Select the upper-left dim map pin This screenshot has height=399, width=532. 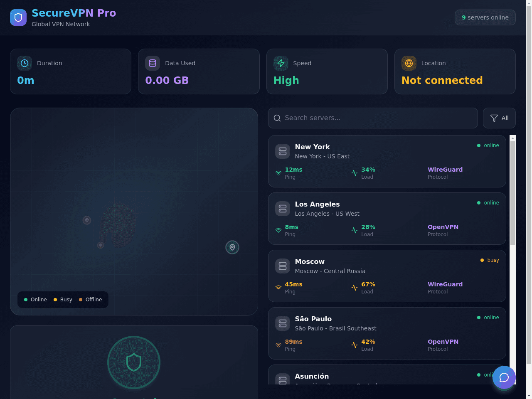[x=87, y=220]
